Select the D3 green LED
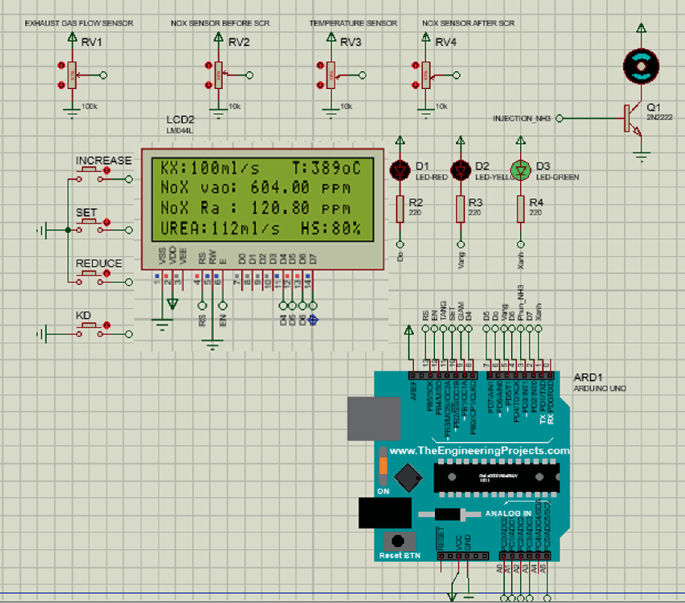Image resolution: width=685 pixels, height=603 pixels. click(519, 168)
